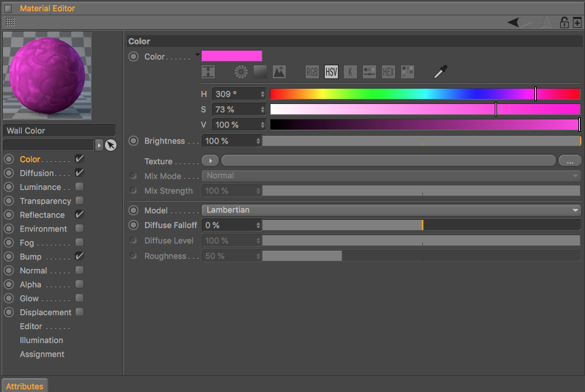Click the grip dots icon below title
Viewport: 585px width, 392px height.
click(x=10, y=23)
